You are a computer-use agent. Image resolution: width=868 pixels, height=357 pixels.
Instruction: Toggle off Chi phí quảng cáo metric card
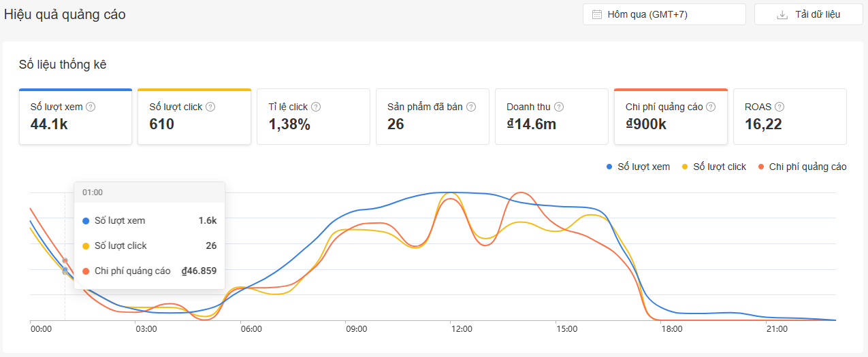(x=670, y=116)
